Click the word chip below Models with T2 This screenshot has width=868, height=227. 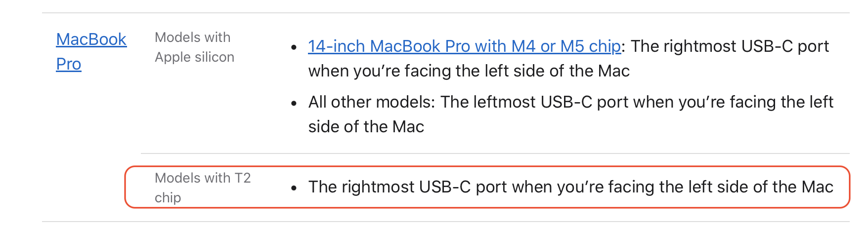click(168, 198)
